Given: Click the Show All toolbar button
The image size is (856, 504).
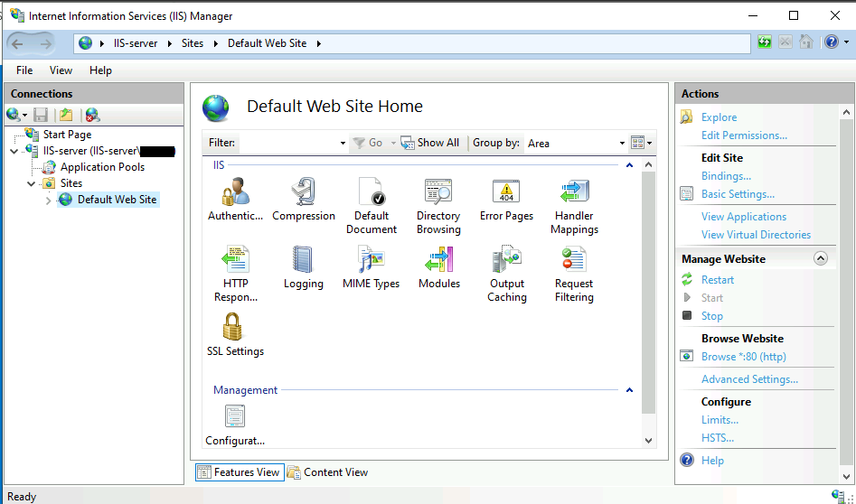Looking at the screenshot, I should (430, 143).
